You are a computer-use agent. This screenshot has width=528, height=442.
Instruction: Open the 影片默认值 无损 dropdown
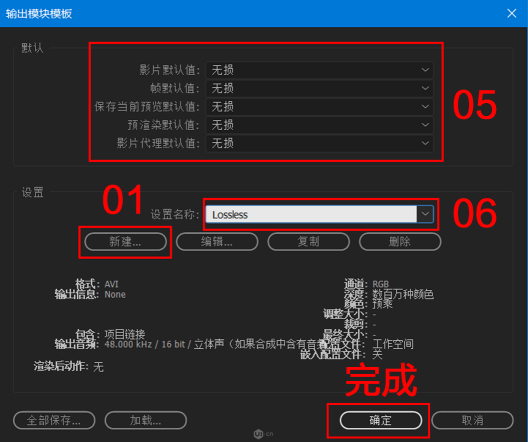point(320,70)
